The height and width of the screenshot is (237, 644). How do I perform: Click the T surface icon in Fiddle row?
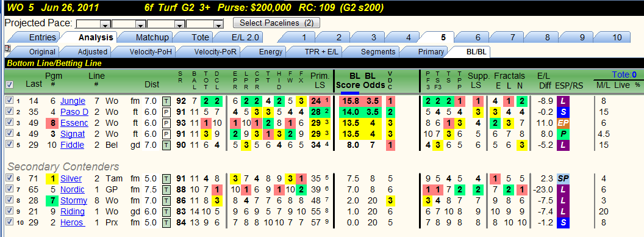(166, 145)
